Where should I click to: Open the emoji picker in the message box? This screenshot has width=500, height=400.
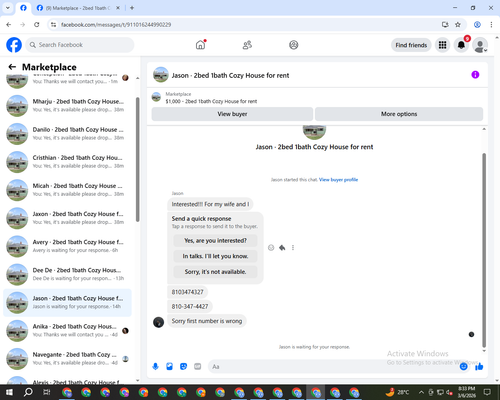[x=463, y=367]
